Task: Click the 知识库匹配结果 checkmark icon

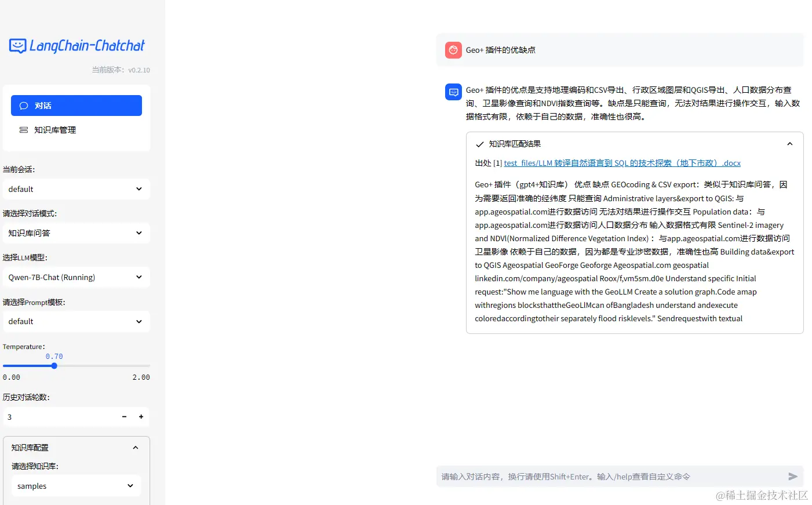Action: [x=479, y=144]
